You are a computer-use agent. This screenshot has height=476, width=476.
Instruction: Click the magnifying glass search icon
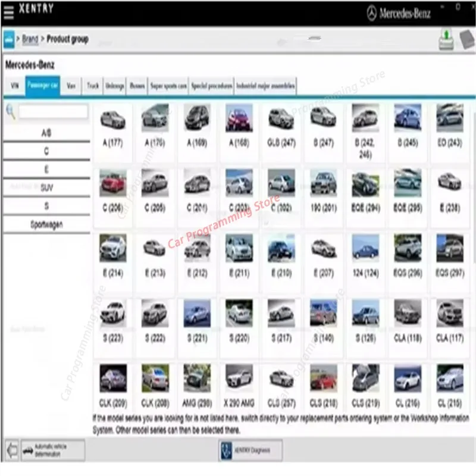coord(11,112)
